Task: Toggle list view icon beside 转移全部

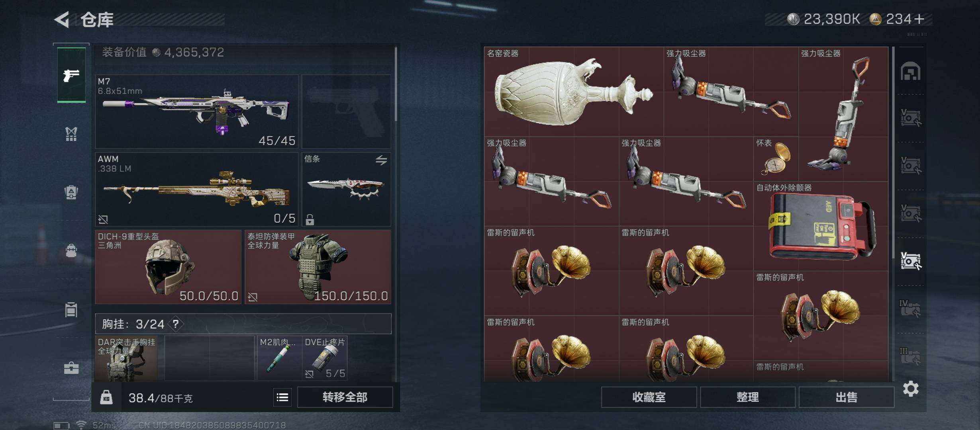Action: point(282,397)
